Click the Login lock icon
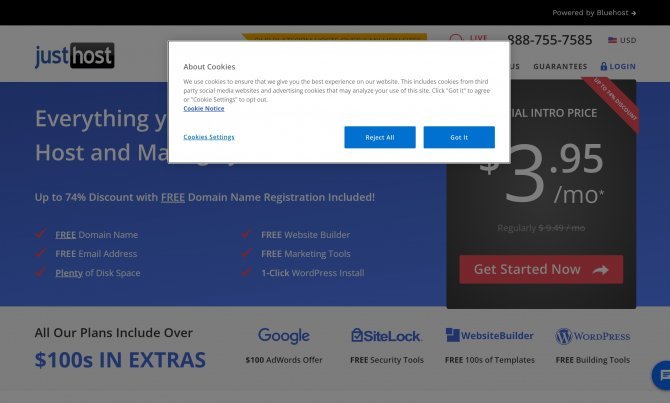This screenshot has width=670, height=403. pos(604,66)
